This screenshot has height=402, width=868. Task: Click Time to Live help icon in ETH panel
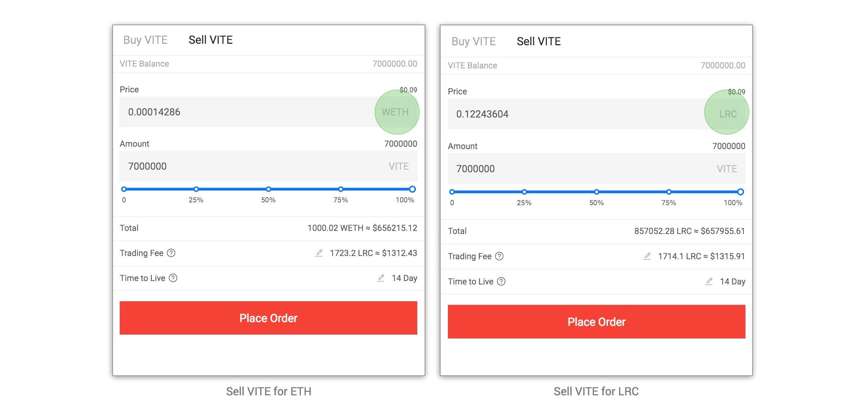pyautogui.click(x=173, y=278)
